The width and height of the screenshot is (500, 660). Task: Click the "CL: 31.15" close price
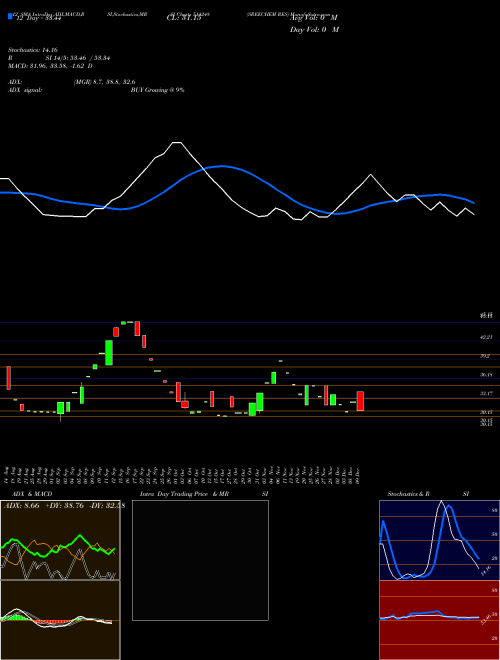pos(184,19)
